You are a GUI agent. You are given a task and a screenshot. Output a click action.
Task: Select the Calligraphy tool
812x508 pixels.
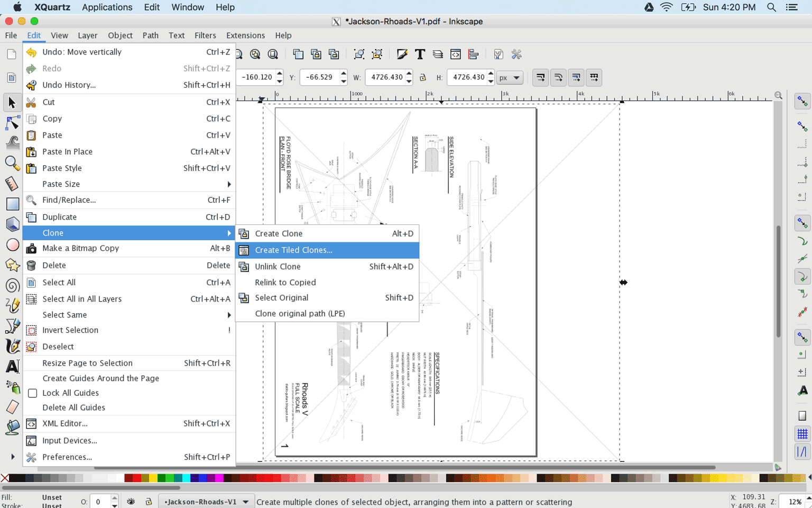point(12,346)
